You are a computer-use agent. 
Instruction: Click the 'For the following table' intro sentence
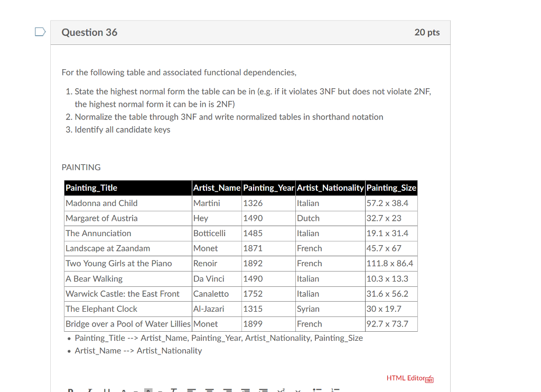click(x=179, y=73)
